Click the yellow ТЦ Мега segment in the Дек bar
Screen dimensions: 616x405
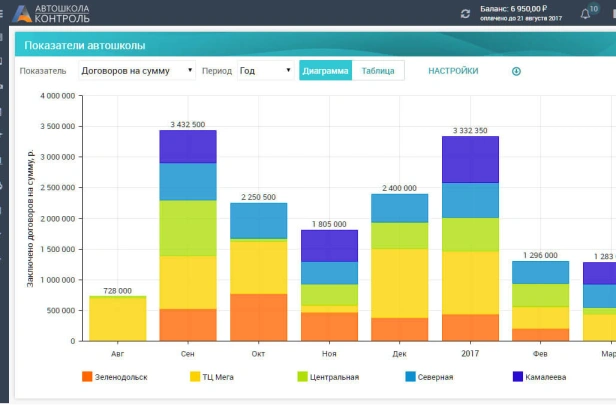pyautogui.click(x=399, y=282)
